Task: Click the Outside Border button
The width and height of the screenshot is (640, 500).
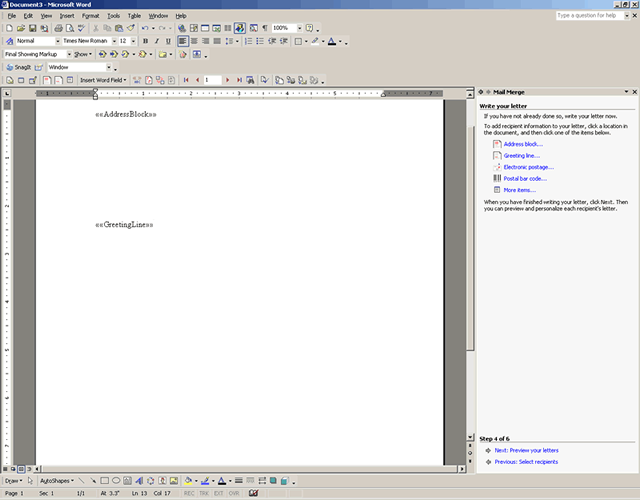Action: pyautogui.click(x=298, y=41)
